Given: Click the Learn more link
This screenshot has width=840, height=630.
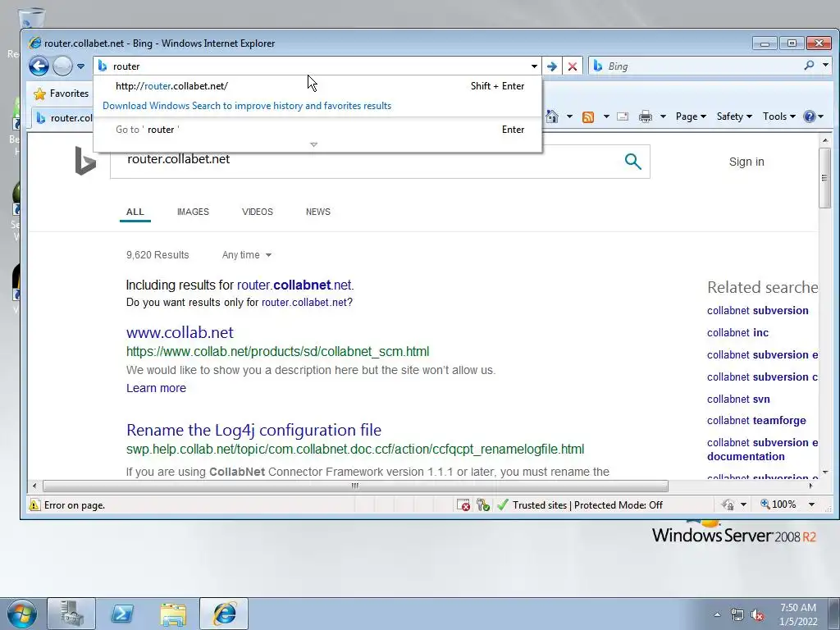Looking at the screenshot, I should point(156,388).
